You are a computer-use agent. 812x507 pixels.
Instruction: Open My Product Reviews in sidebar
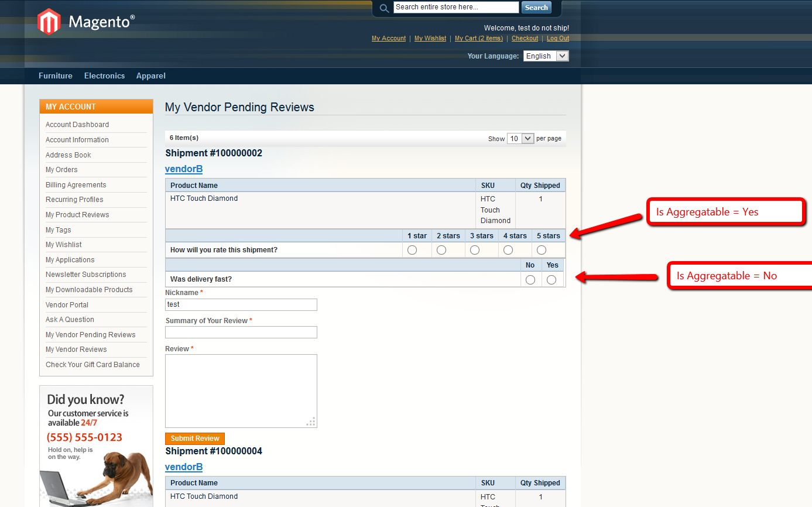(77, 215)
